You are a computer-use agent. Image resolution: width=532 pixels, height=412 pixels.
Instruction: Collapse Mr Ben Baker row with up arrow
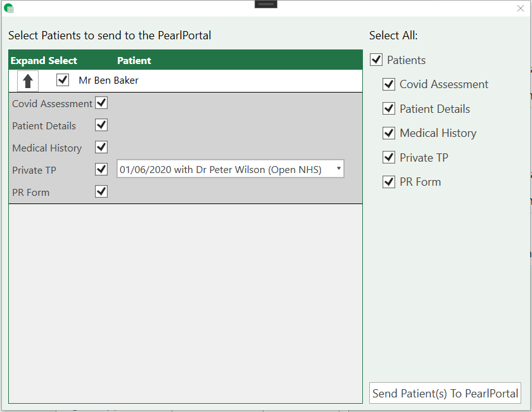coord(28,80)
